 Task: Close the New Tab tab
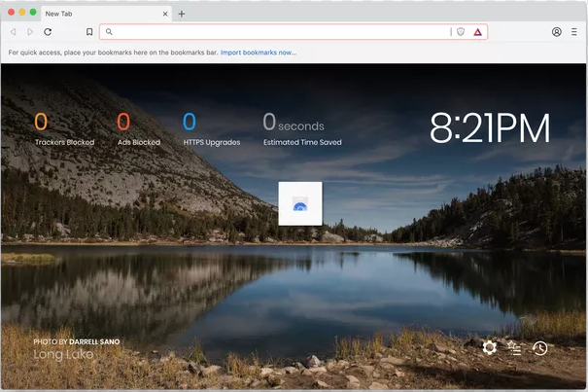coord(164,14)
